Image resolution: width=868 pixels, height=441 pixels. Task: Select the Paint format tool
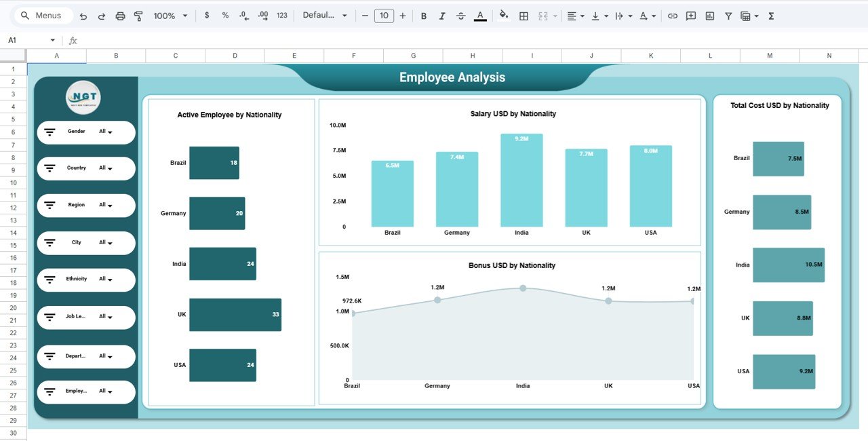[138, 15]
